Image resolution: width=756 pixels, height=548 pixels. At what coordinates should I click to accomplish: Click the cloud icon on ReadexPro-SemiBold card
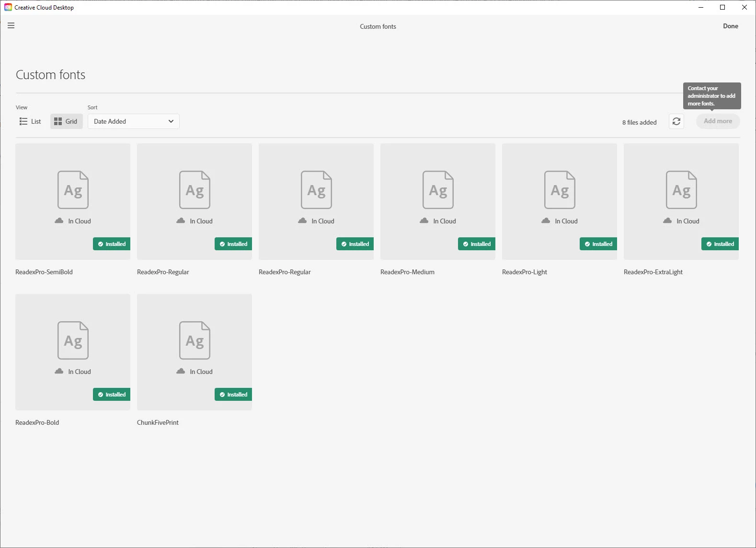(x=59, y=221)
